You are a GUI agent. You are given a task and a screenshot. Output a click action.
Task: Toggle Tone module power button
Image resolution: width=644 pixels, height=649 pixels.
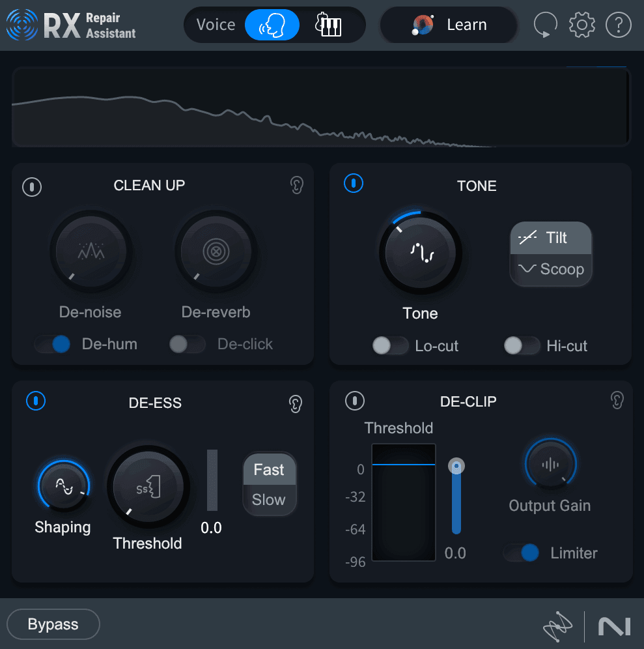[353, 183]
